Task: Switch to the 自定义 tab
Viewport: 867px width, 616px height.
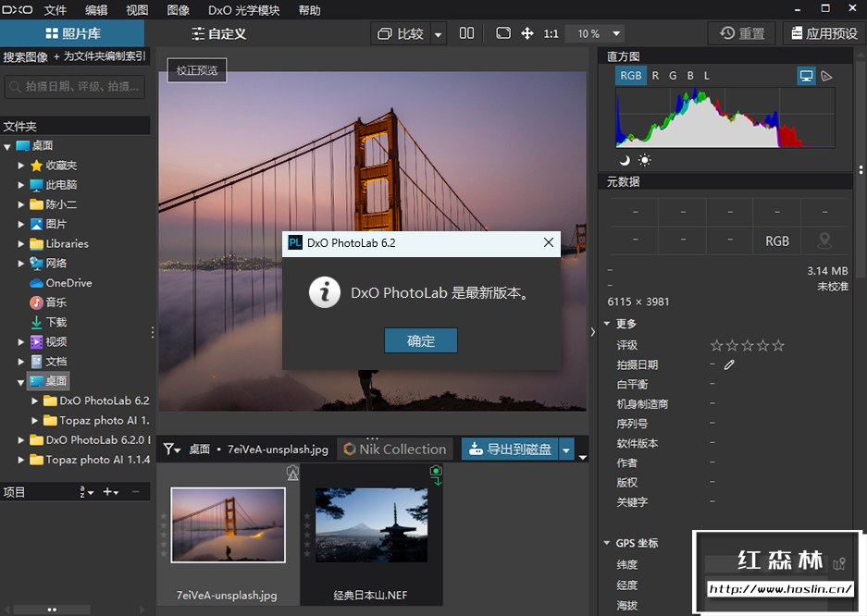Action: 218,33
